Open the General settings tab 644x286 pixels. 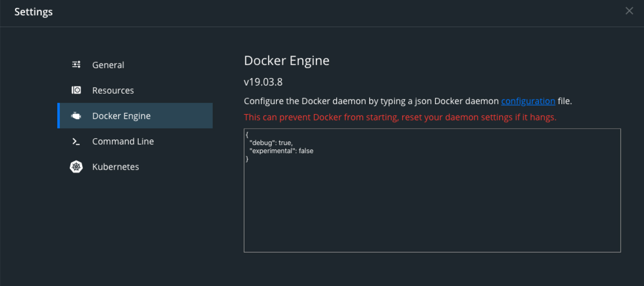click(x=135, y=65)
